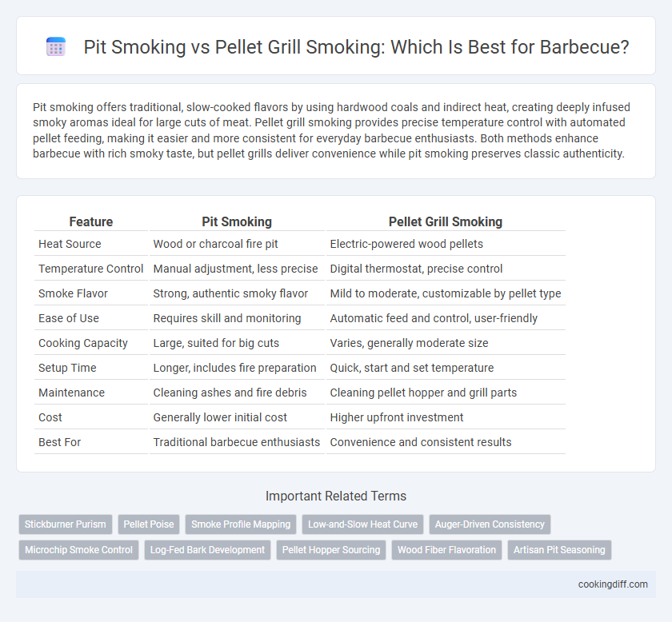
Task: Open the Pellet Poise tag
Action: [x=149, y=524]
